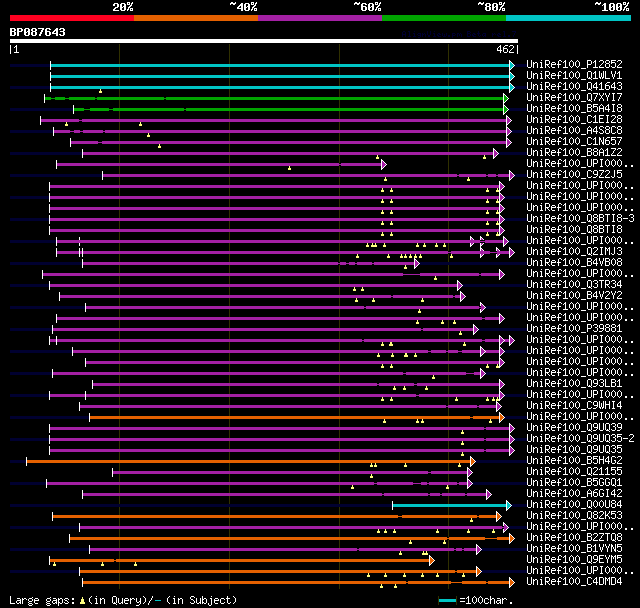Select the UniRef100_C1N657 label
640x608 pixels.
click(x=574, y=142)
